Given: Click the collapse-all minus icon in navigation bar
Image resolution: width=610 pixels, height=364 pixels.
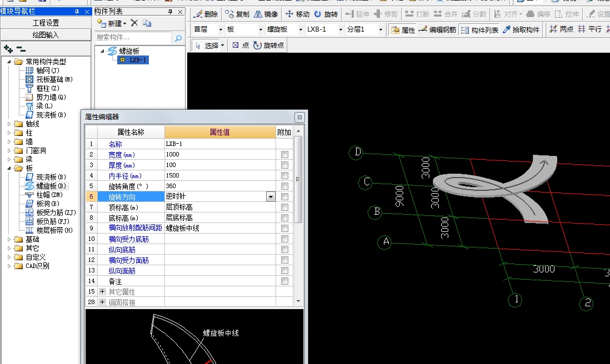Looking at the screenshot, I should [x=21, y=49].
